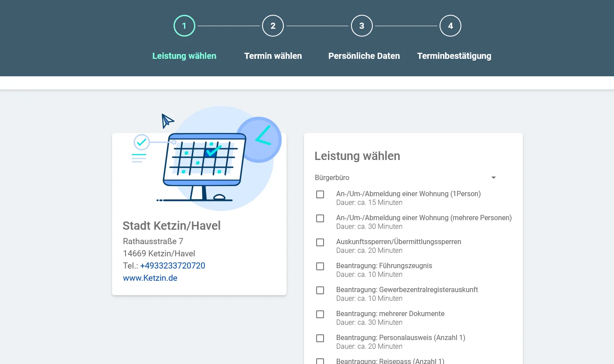Image resolution: width=614 pixels, height=364 pixels.
Task: Click the label Beantragung: Führungszeugnis
Action: [384, 265]
